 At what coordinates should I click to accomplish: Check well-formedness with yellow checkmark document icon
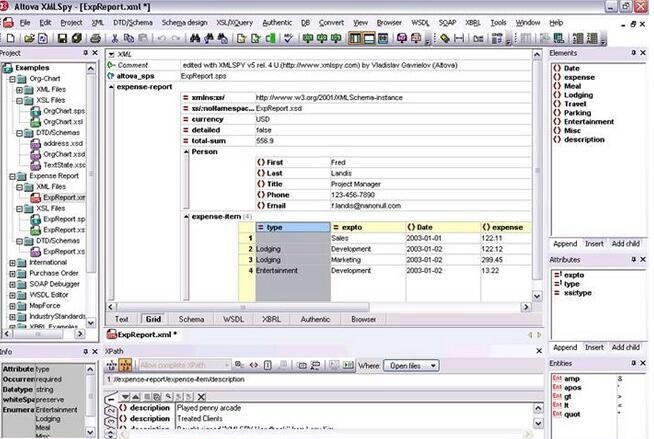pos(241,38)
